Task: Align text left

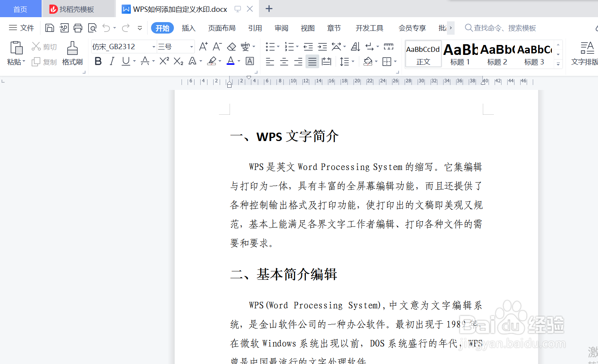Action: [270, 61]
